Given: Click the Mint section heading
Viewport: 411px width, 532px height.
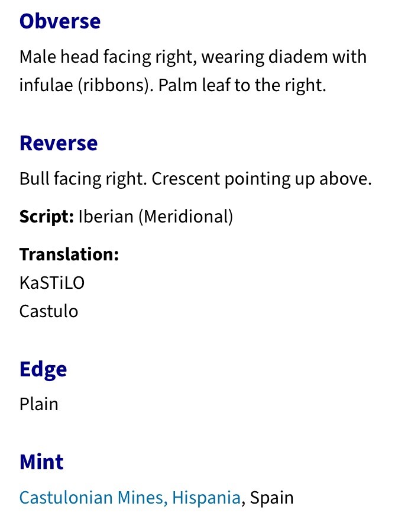Looking at the screenshot, I should (41, 462).
